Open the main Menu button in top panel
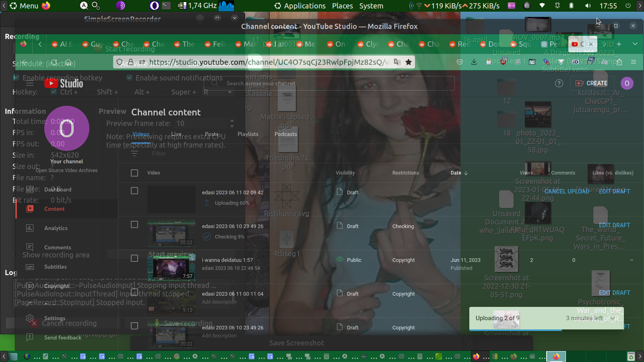The width and height of the screenshot is (644, 362). tap(24, 6)
